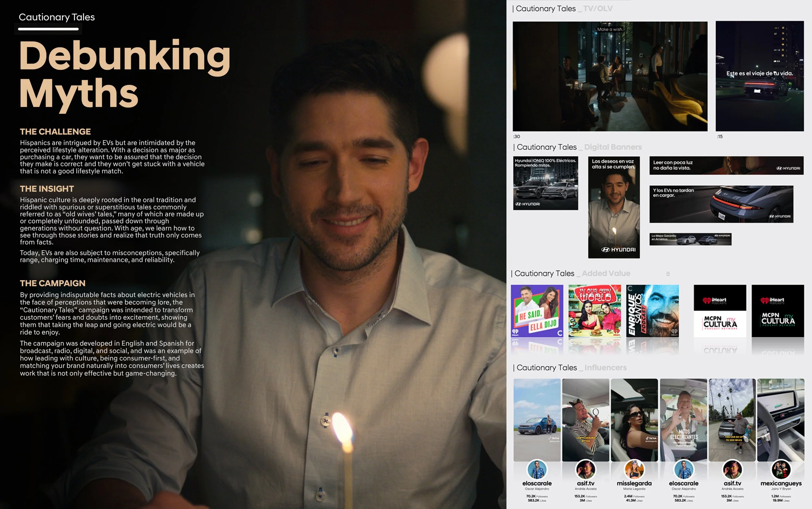812x509 pixels.
Task: Open 'He Said, Ella Dijo' podcast cover
Action: pyautogui.click(x=537, y=311)
